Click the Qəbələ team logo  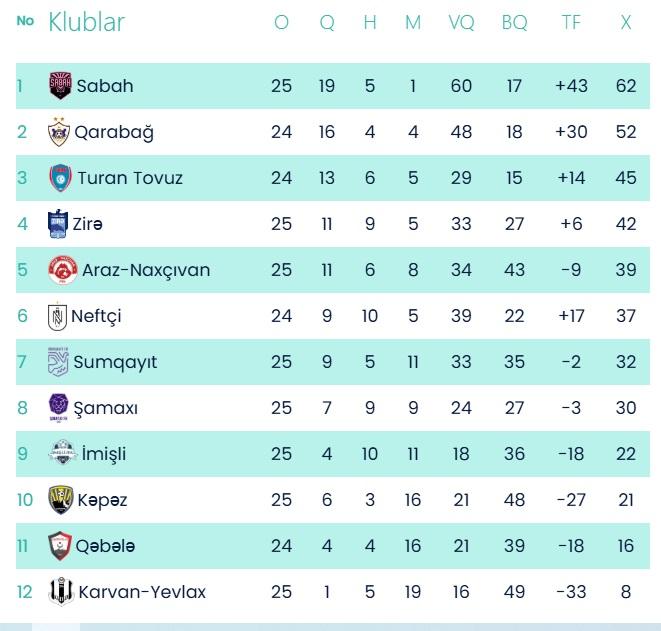point(60,546)
